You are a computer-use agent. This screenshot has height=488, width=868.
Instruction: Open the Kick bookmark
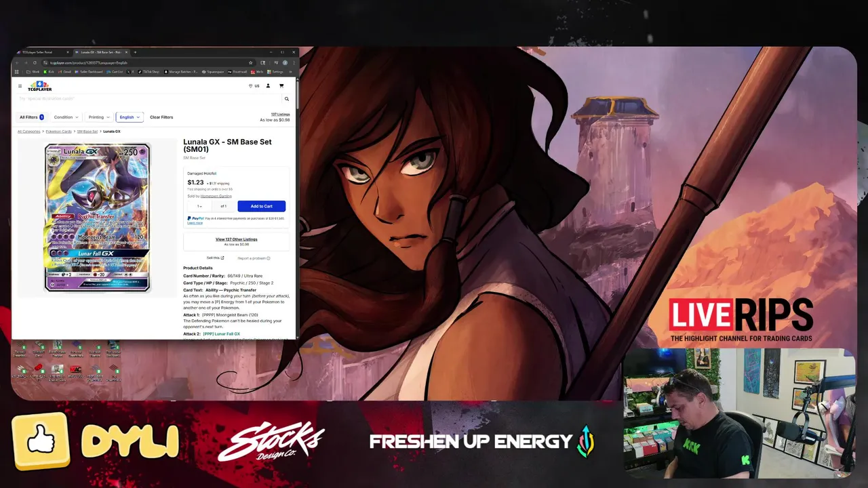(x=49, y=72)
